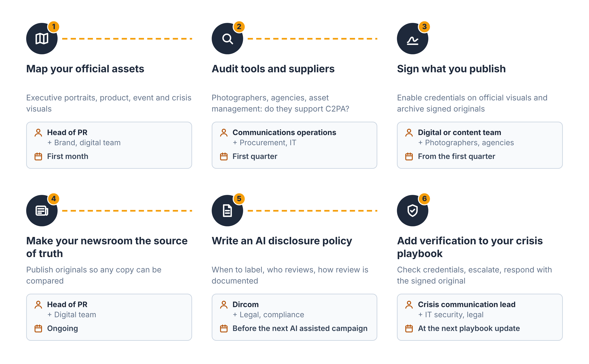589x364 pixels.
Task: Click calendar icon beside First quarter
Action: point(224,156)
